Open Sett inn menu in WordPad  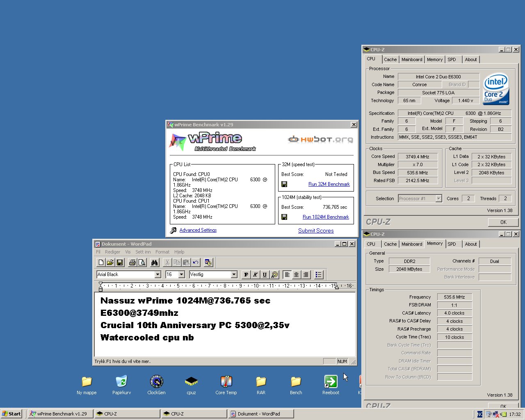tap(143, 252)
